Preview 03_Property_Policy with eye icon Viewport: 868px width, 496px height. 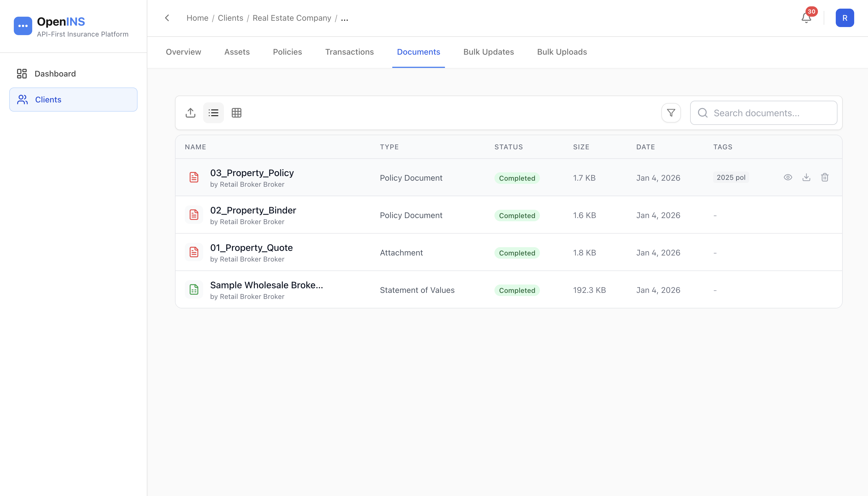[x=788, y=177]
